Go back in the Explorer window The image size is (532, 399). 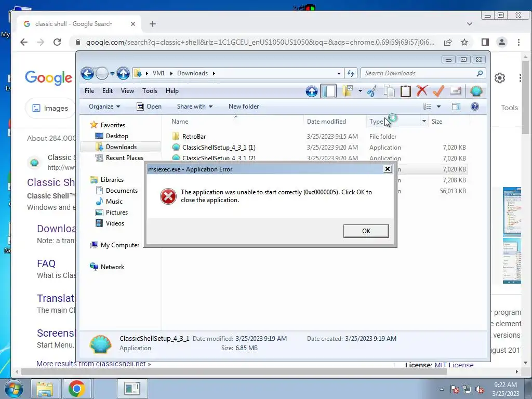(87, 73)
